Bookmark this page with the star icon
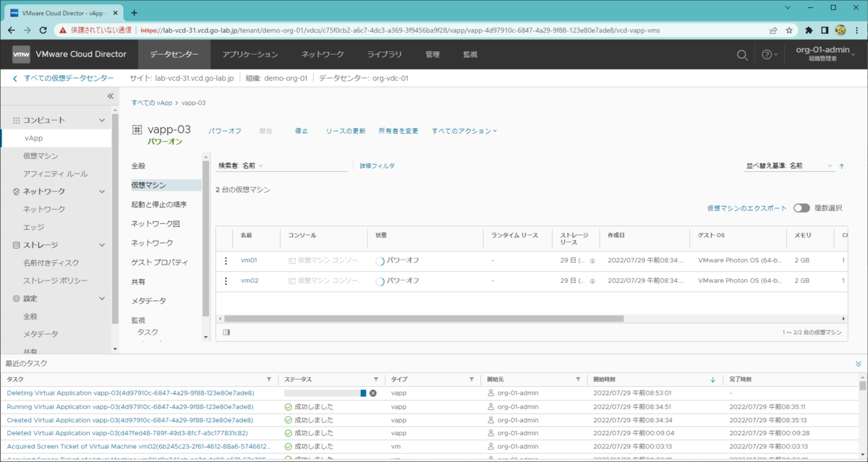Image resolution: width=868 pixels, height=462 pixels. (x=789, y=30)
